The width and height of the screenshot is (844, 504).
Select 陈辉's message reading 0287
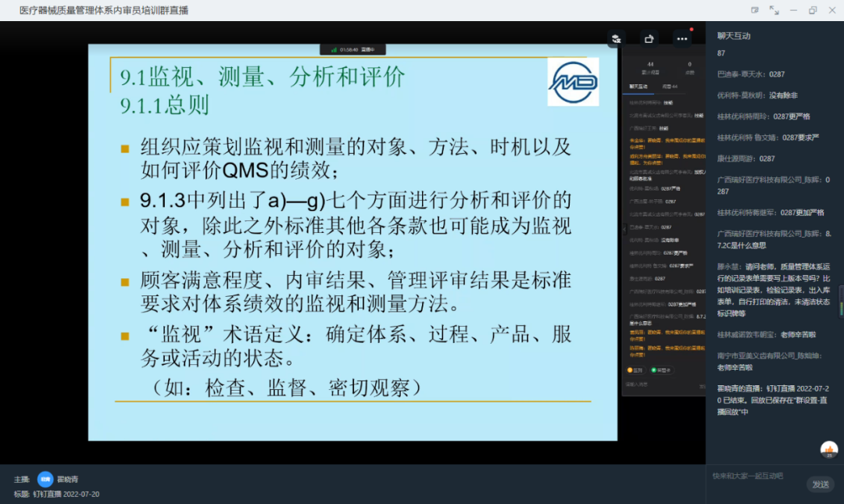(x=774, y=185)
